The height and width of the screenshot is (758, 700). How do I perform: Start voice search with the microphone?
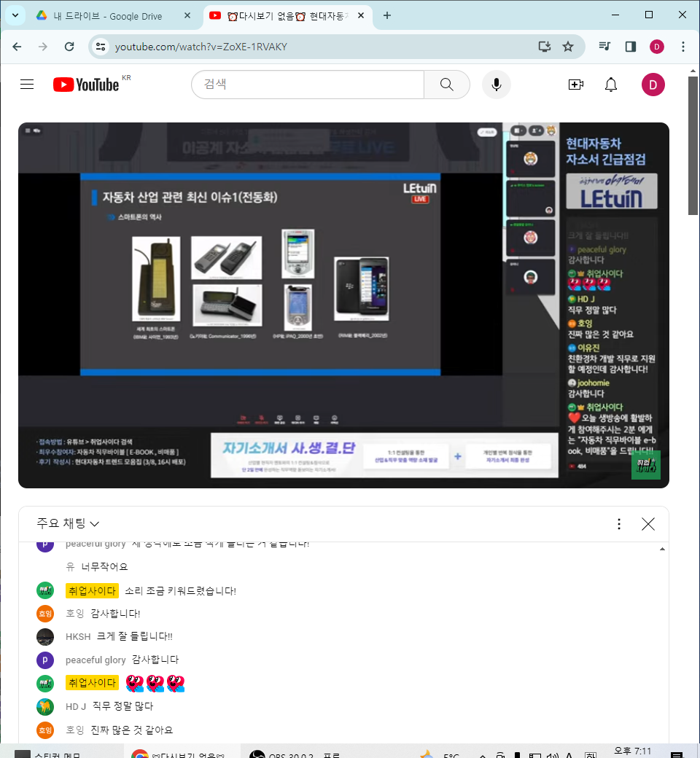tap(497, 85)
